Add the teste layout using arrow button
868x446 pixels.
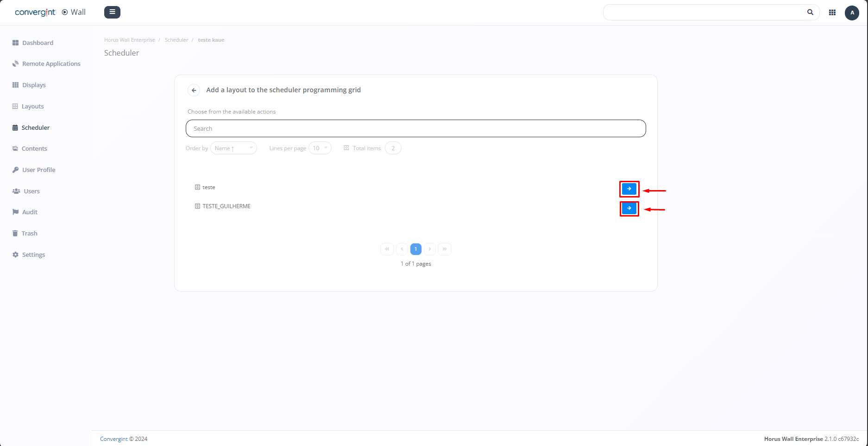click(x=629, y=189)
